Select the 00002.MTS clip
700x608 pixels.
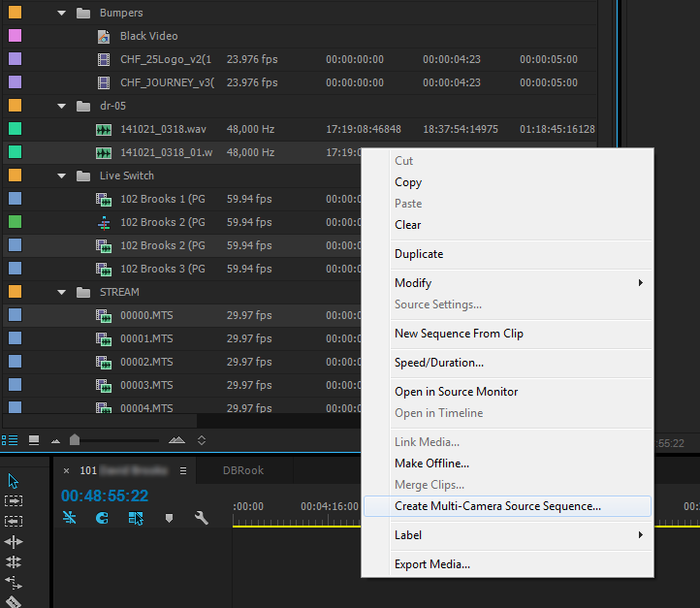[146, 362]
